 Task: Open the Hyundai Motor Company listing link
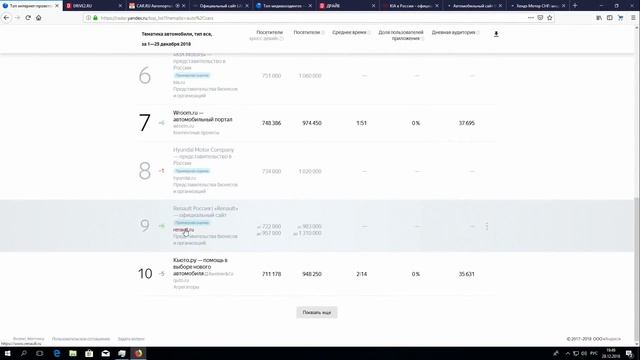(x=203, y=156)
